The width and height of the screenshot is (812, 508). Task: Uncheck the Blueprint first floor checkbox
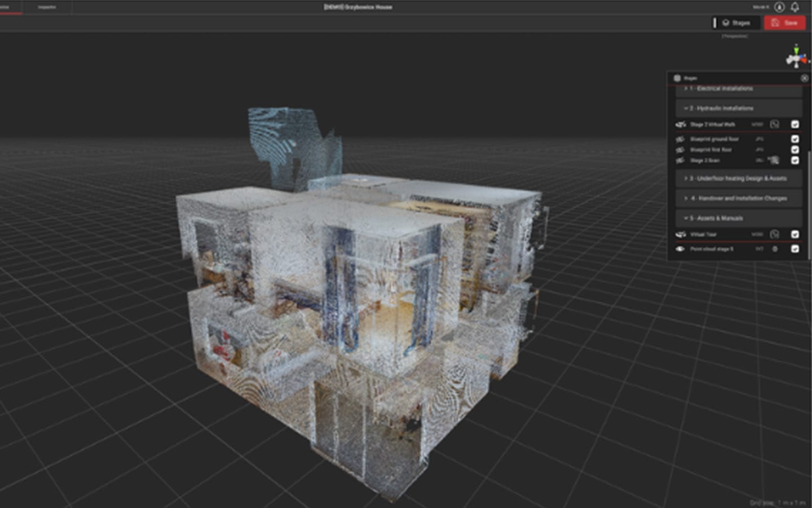[795, 150]
